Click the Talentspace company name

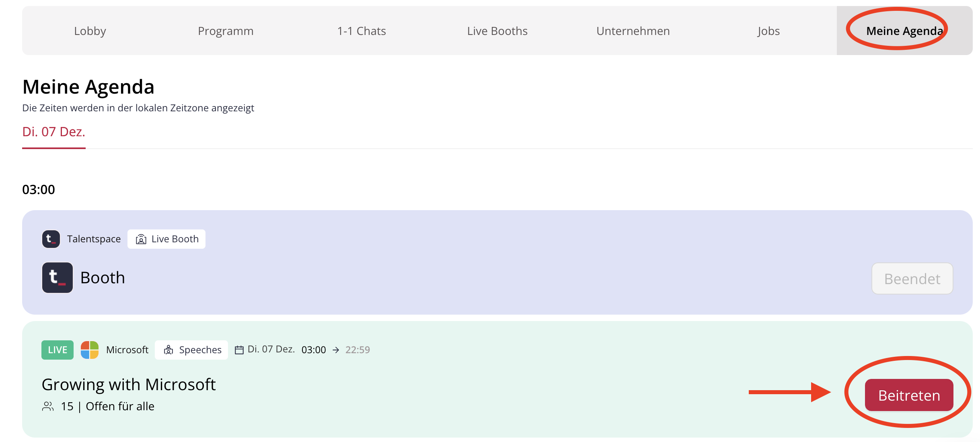tap(94, 239)
